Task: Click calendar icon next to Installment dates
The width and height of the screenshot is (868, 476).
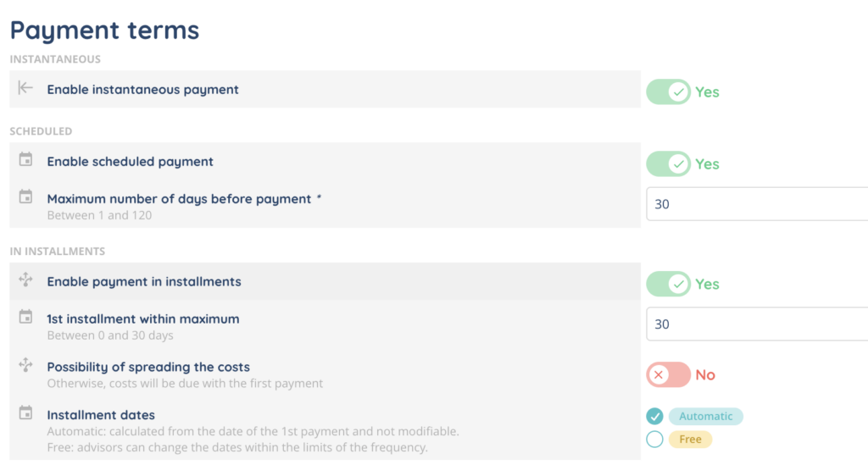Action: point(25,413)
